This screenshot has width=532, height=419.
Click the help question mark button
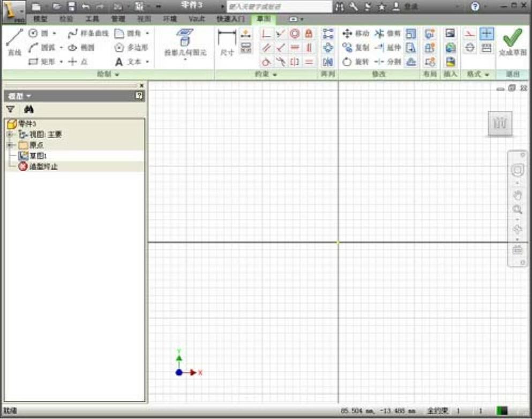[x=475, y=6]
